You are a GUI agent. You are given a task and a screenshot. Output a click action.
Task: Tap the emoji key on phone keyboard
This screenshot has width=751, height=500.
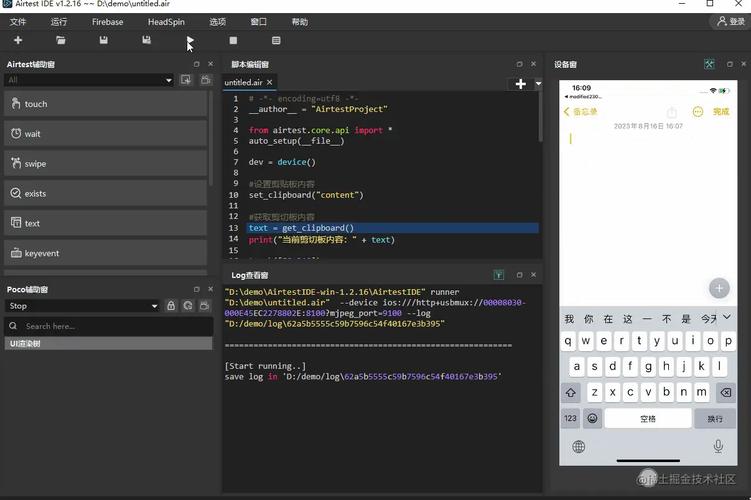(592, 418)
